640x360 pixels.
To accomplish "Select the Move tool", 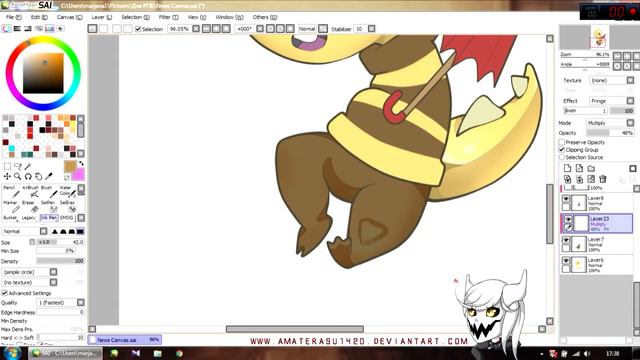I will click(7, 176).
